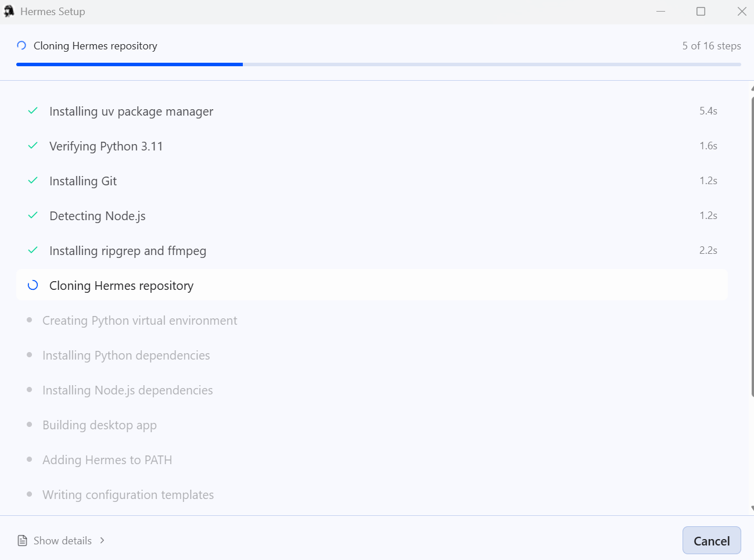Click the step list vertical scrollbar
The width and height of the screenshot is (754, 560).
pos(752,247)
